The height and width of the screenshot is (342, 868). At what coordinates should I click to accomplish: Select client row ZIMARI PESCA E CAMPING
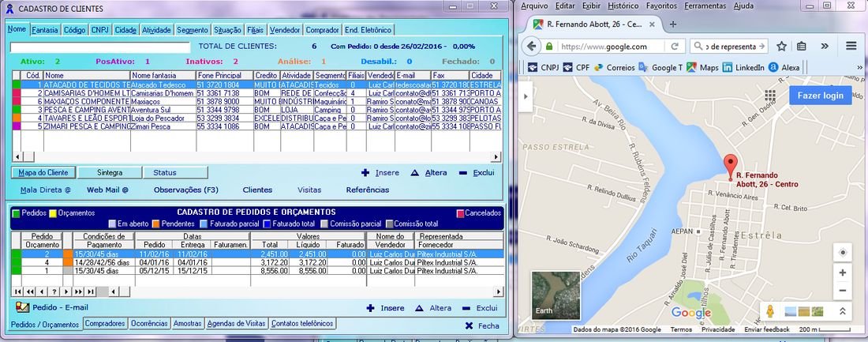click(256, 126)
